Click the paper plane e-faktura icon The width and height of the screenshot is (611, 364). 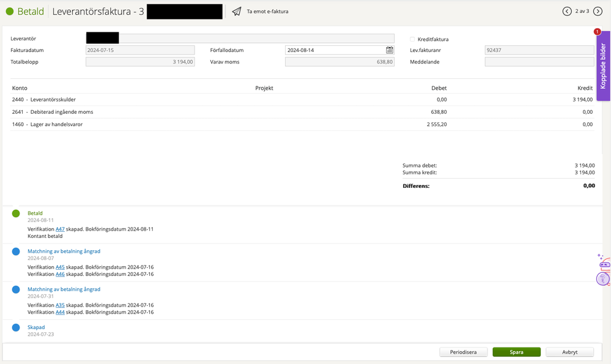pos(237,11)
